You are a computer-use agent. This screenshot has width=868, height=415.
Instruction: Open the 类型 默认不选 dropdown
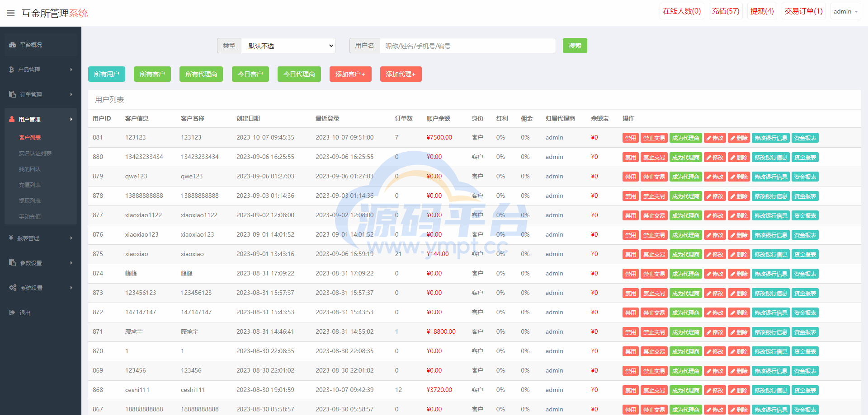[288, 46]
